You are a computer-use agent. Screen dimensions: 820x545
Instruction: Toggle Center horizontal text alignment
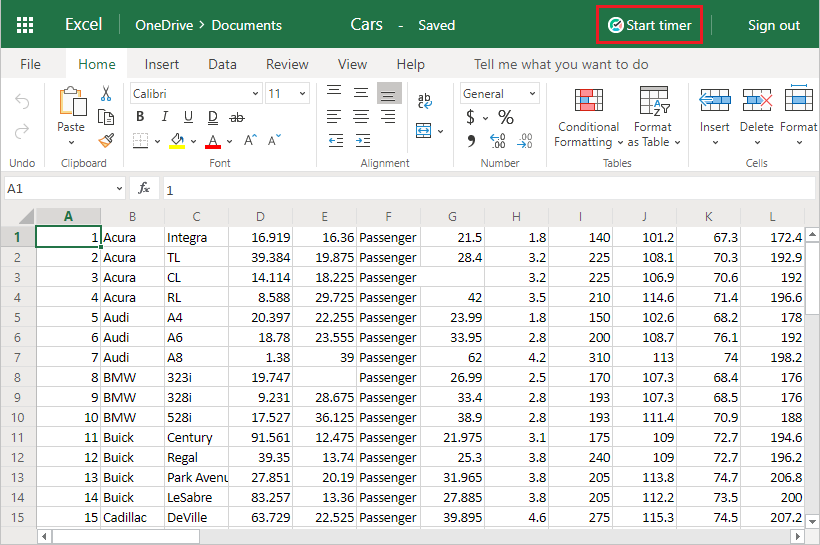coord(361,116)
